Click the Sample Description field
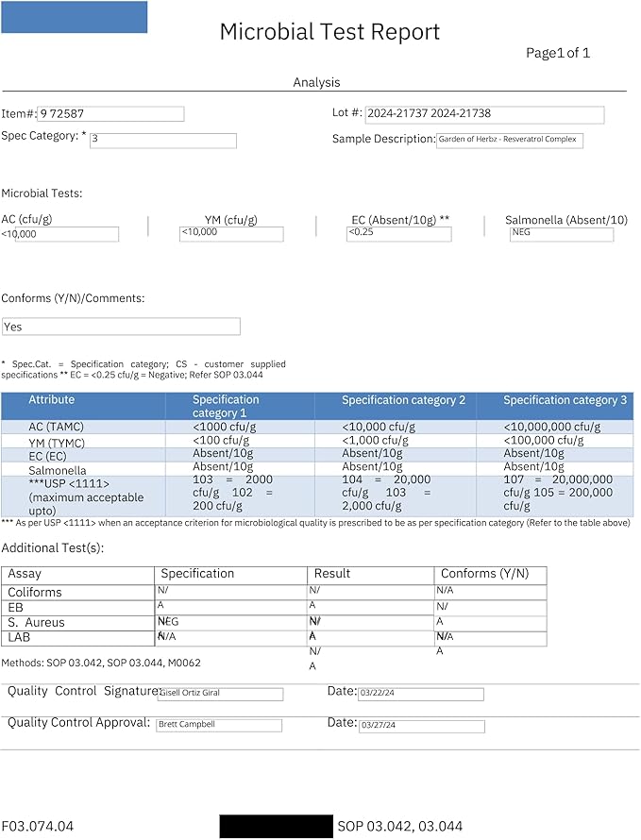 (510, 140)
